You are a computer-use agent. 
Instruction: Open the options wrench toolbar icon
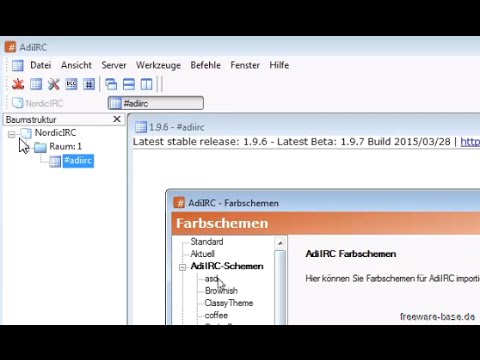[53, 84]
